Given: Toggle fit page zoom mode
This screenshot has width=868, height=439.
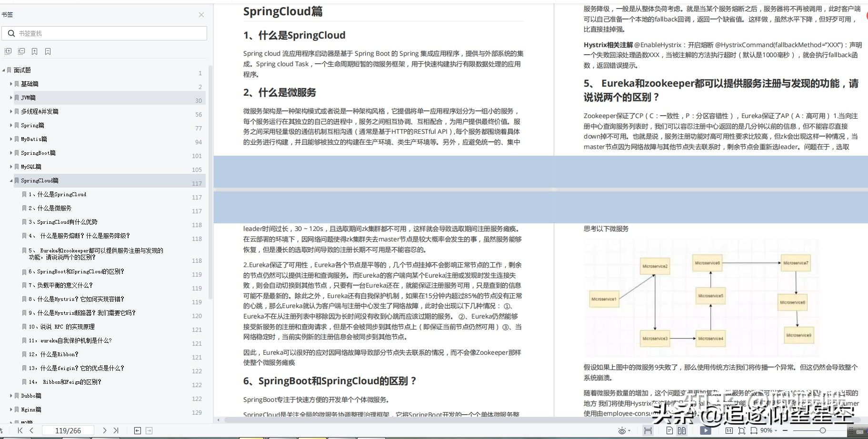Looking at the screenshot, I should pos(742,430).
